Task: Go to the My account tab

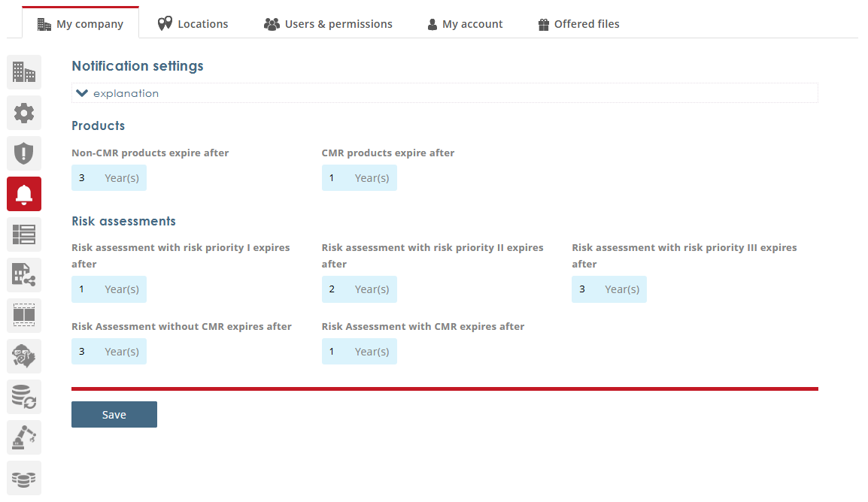Action: [465, 24]
